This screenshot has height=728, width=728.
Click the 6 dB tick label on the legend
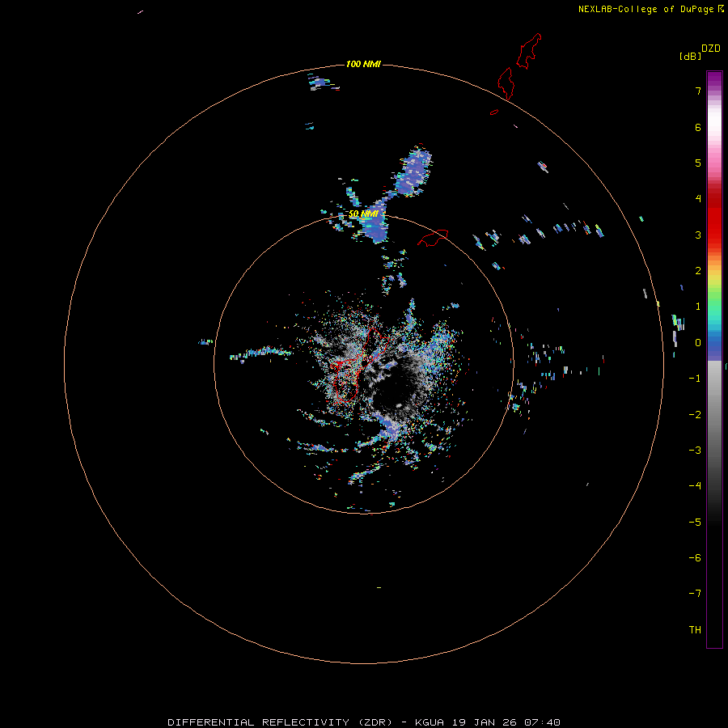(698, 127)
